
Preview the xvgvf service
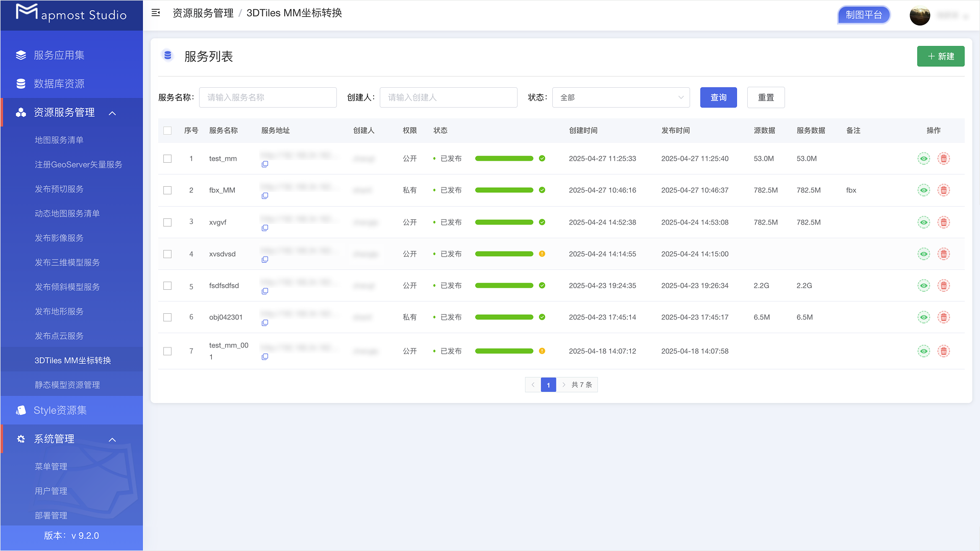(923, 222)
